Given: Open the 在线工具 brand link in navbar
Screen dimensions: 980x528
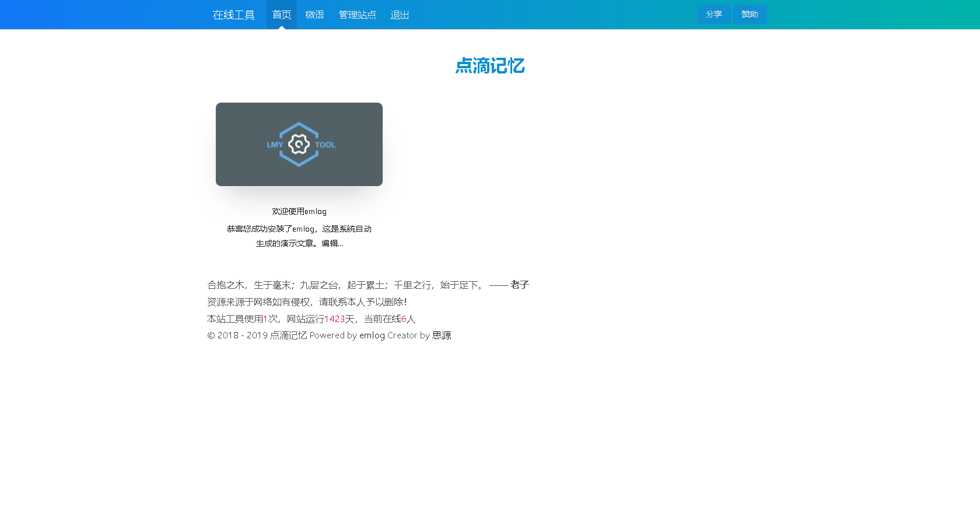Looking at the screenshot, I should click(233, 15).
